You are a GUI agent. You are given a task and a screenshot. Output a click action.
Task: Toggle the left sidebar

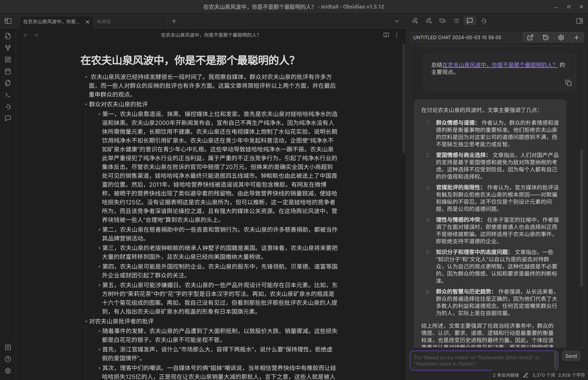tap(8, 21)
